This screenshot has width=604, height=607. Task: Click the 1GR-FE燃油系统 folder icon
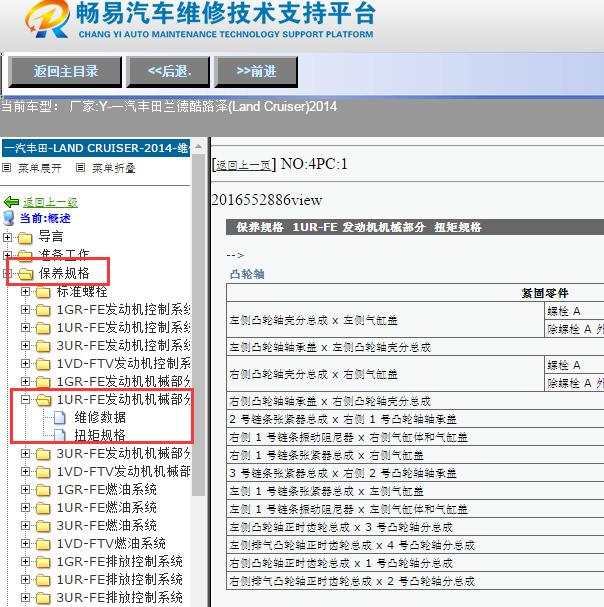[43, 490]
